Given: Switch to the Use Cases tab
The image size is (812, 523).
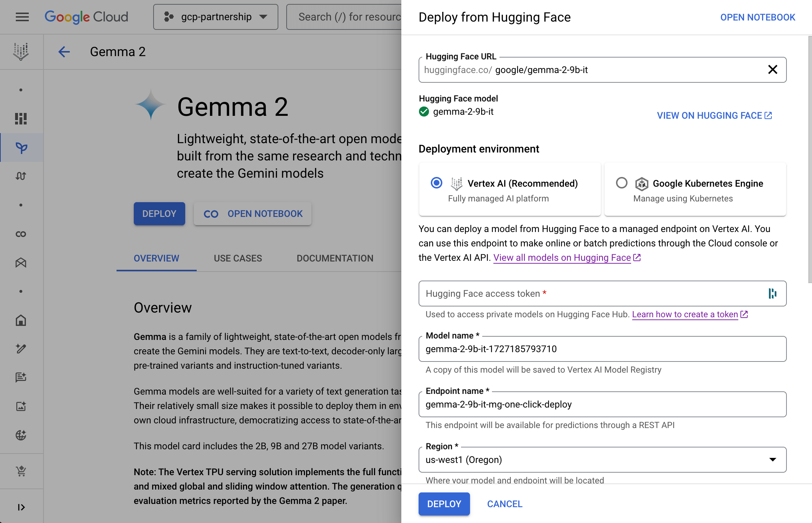Looking at the screenshot, I should point(238,258).
